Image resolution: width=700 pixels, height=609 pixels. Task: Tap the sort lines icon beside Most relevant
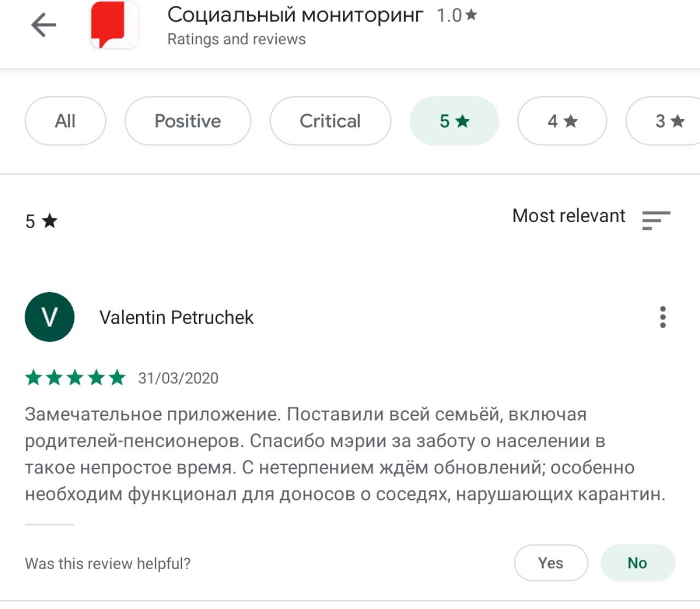[656, 220]
